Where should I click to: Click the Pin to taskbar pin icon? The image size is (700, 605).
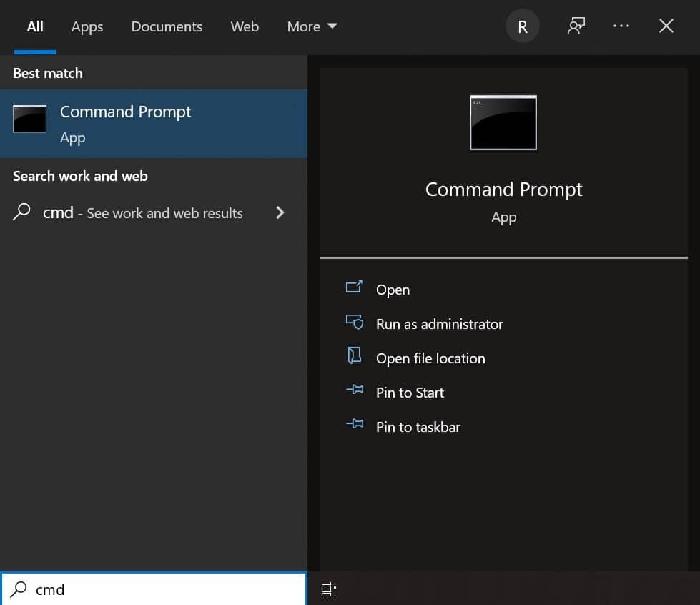point(354,425)
